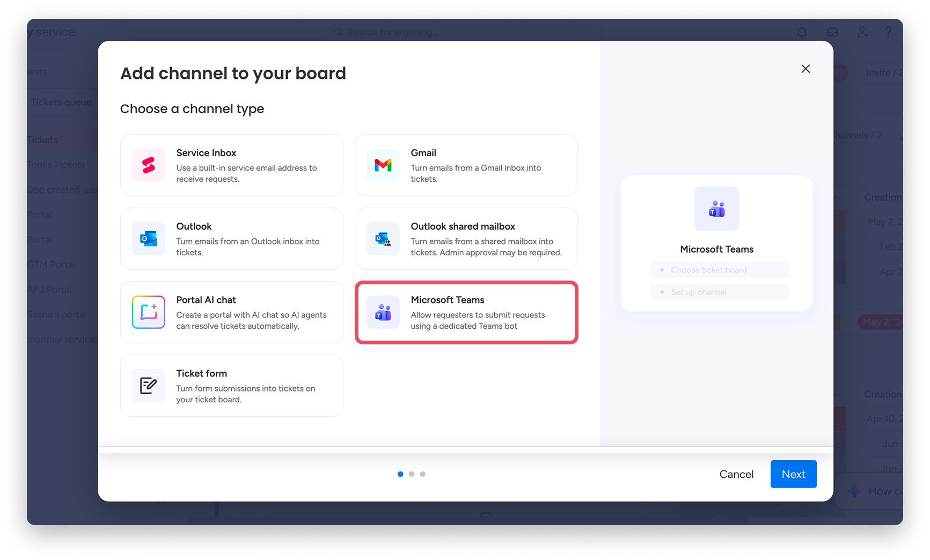Click the Choose ticket board step
930x560 pixels.
(x=720, y=270)
